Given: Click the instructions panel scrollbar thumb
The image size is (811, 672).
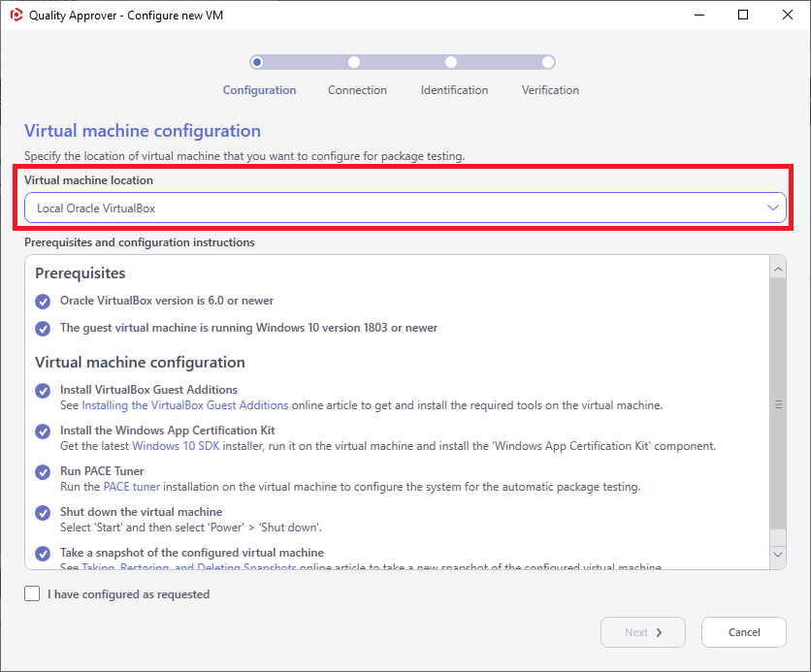Looking at the screenshot, I should (778, 403).
